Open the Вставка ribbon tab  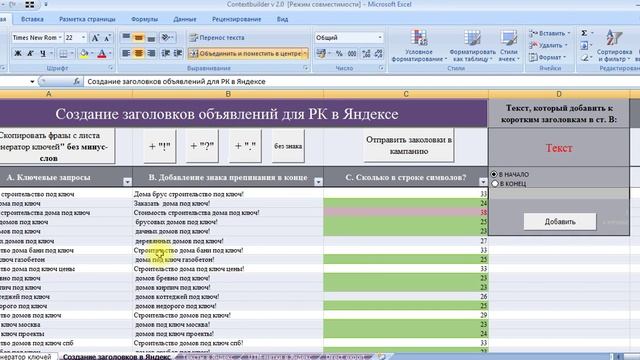(32, 19)
